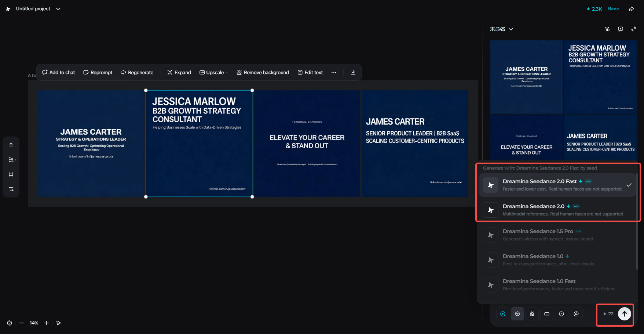644x334 pixels.
Task: Click the Dreamina home logo icon
Action: pos(8,9)
